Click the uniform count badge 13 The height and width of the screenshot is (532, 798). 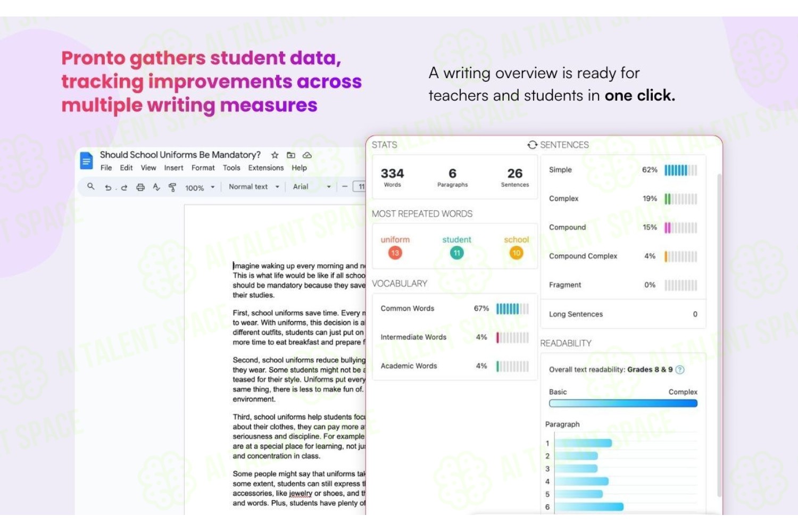click(395, 253)
